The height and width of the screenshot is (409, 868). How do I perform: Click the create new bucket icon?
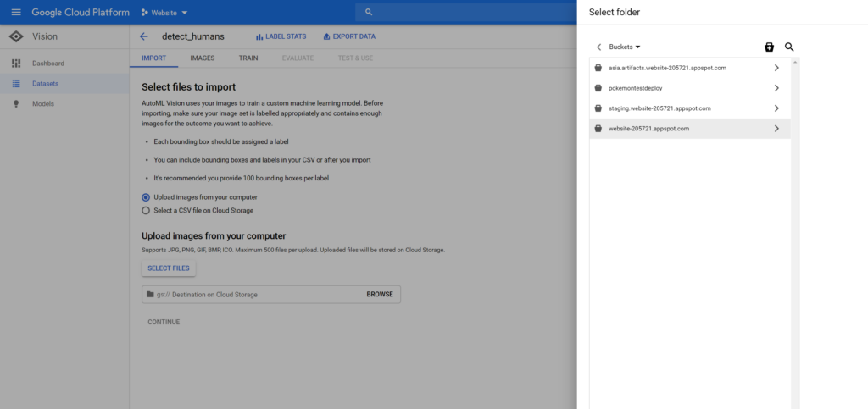pos(769,47)
